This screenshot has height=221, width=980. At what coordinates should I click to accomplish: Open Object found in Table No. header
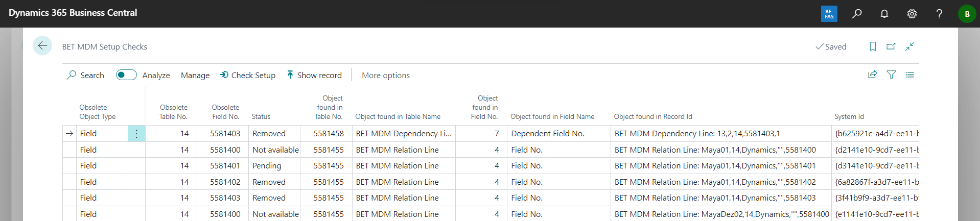(x=329, y=107)
